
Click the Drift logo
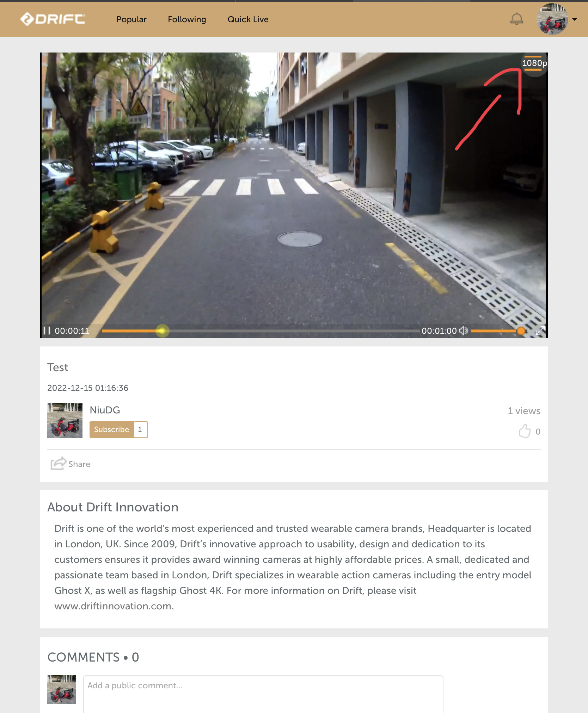pos(53,19)
